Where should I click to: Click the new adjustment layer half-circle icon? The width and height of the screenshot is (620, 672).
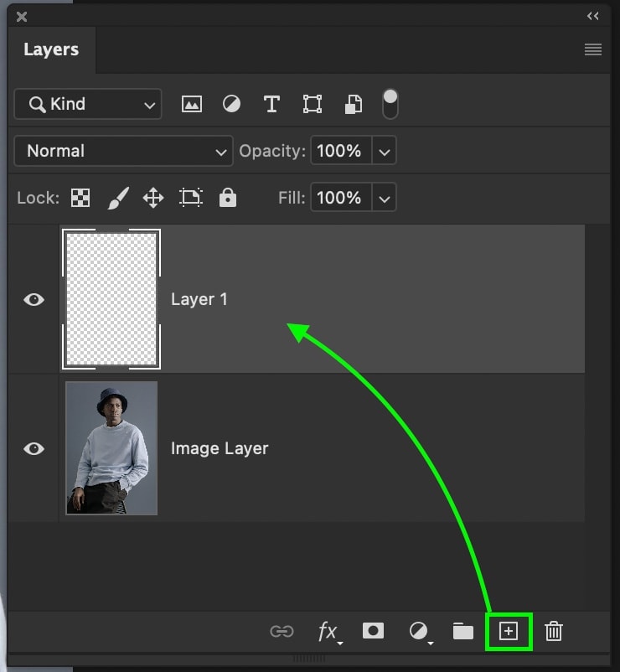pyautogui.click(x=420, y=632)
